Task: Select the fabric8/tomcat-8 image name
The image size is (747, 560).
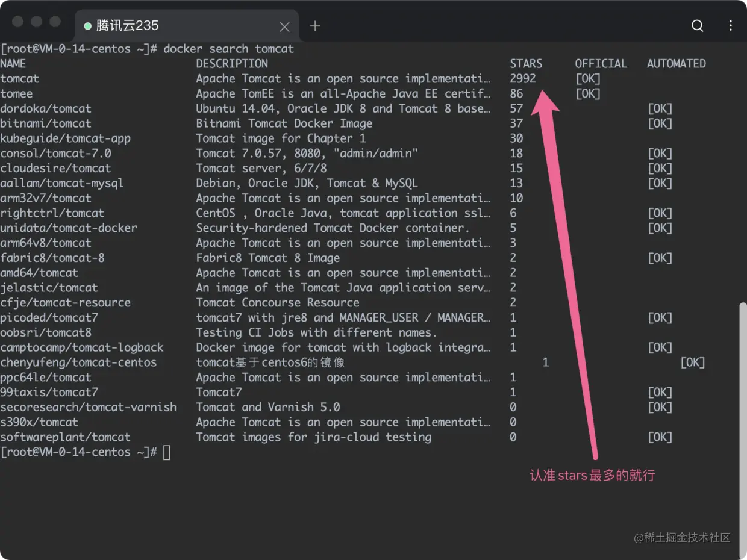Action: [52, 258]
